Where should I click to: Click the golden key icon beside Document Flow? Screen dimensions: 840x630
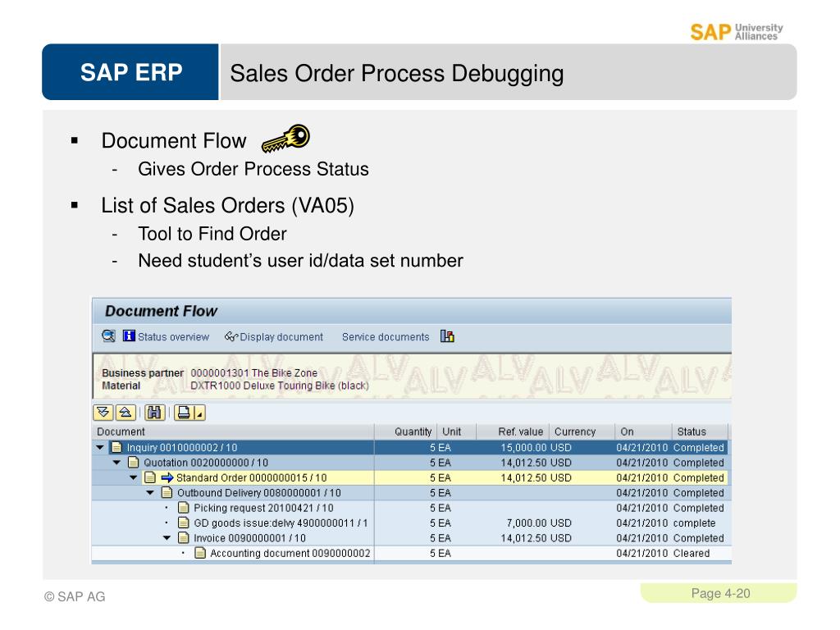pos(286,138)
